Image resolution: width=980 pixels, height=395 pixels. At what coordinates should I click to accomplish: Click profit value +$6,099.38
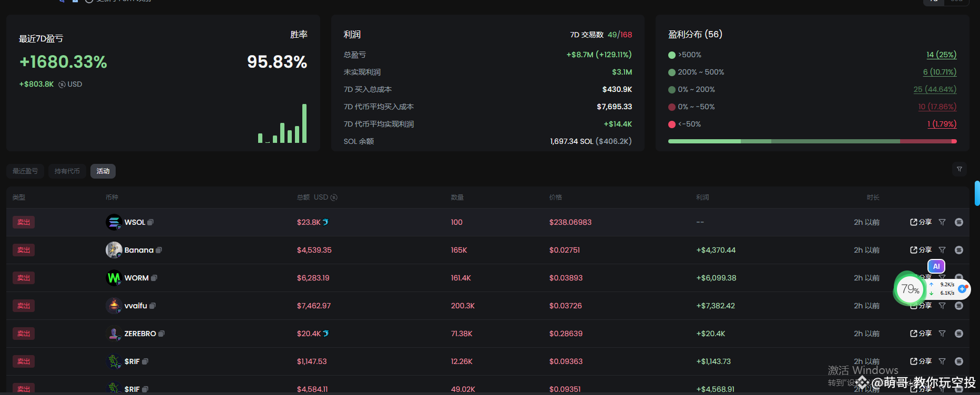(716, 278)
